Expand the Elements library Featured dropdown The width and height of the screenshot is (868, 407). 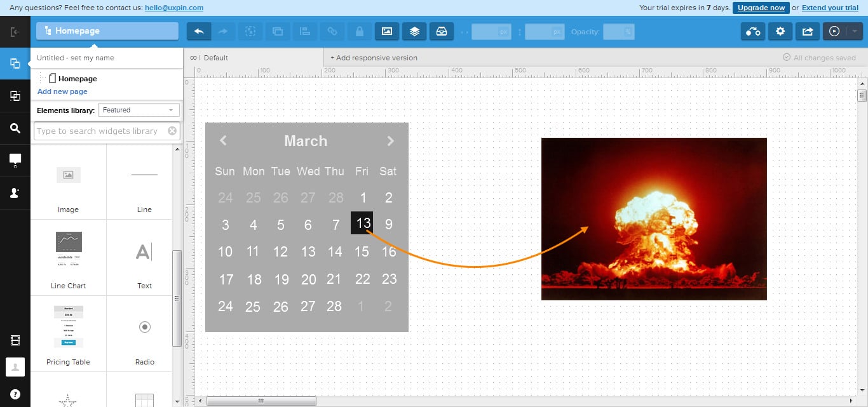[138, 110]
